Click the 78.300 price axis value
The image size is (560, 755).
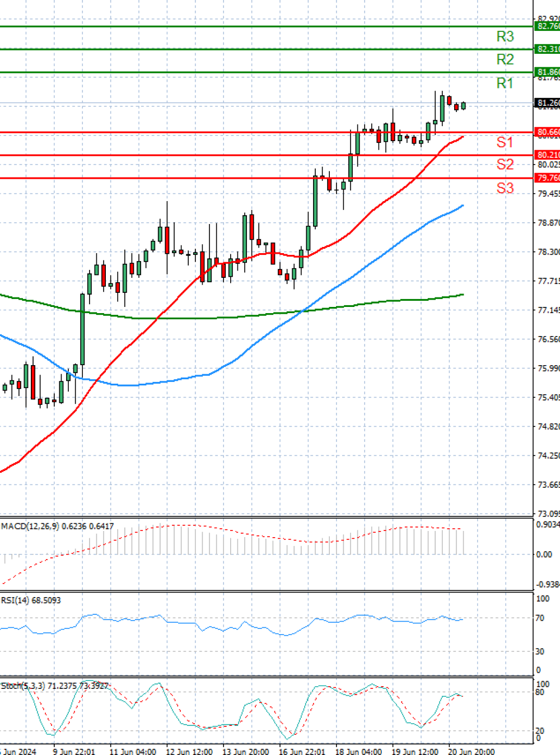coord(548,252)
